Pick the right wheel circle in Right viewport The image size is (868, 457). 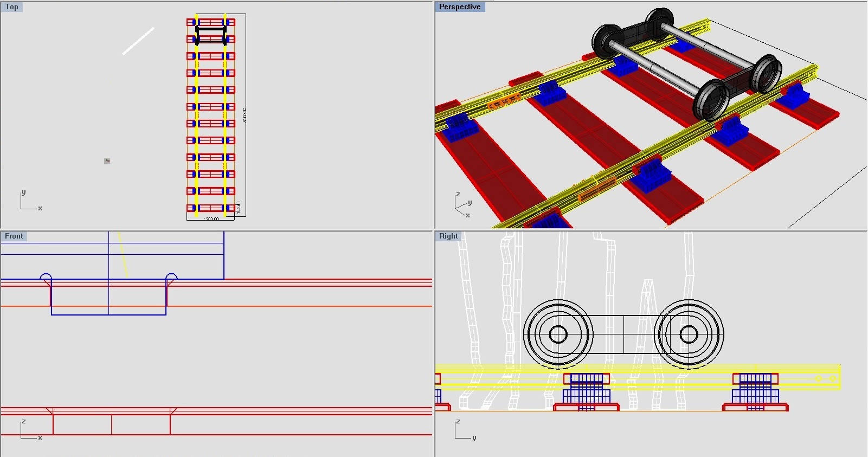tap(689, 334)
